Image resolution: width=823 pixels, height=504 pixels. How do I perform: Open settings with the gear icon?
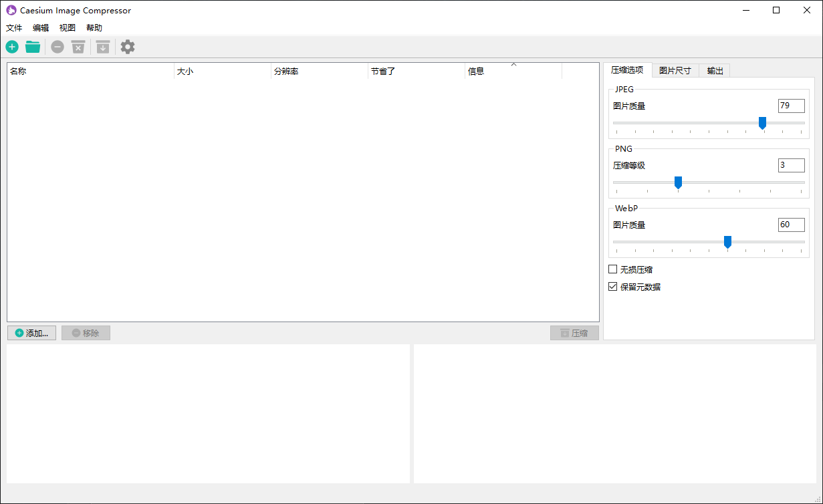(x=128, y=47)
